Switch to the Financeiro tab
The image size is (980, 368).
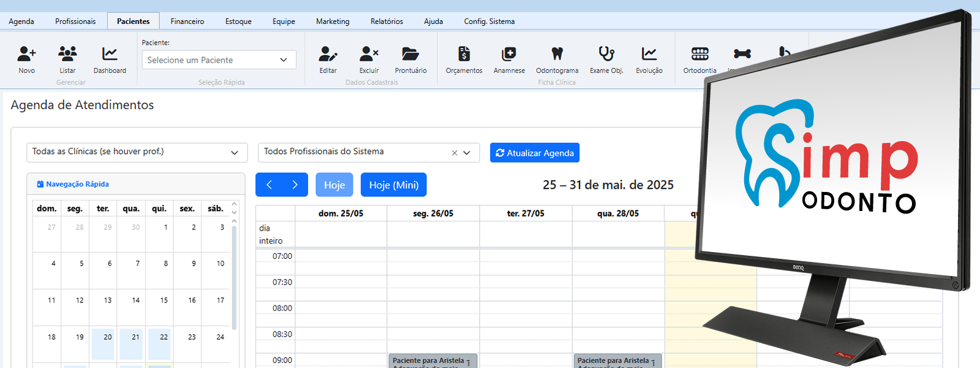pyautogui.click(x=187, y=21)
